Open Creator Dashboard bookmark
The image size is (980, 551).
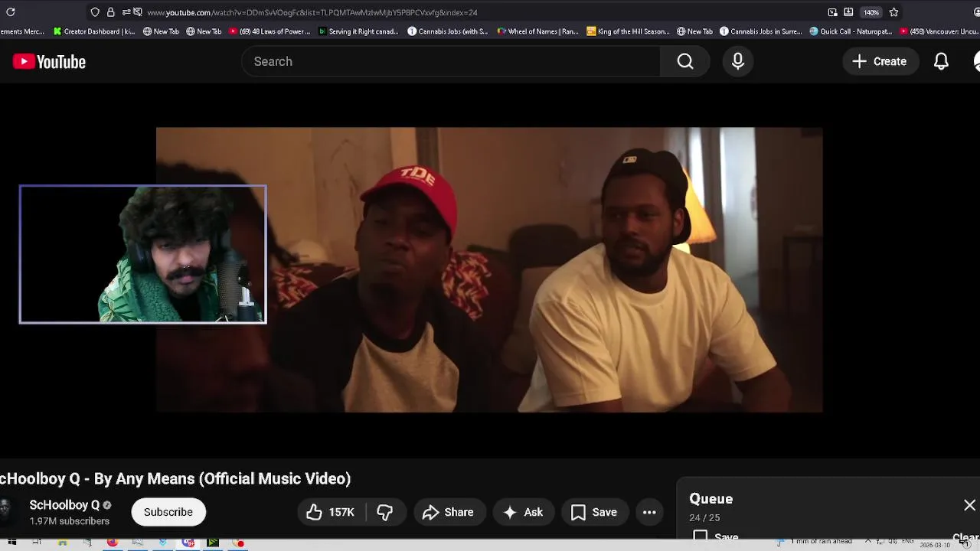(x=94, y=31)
